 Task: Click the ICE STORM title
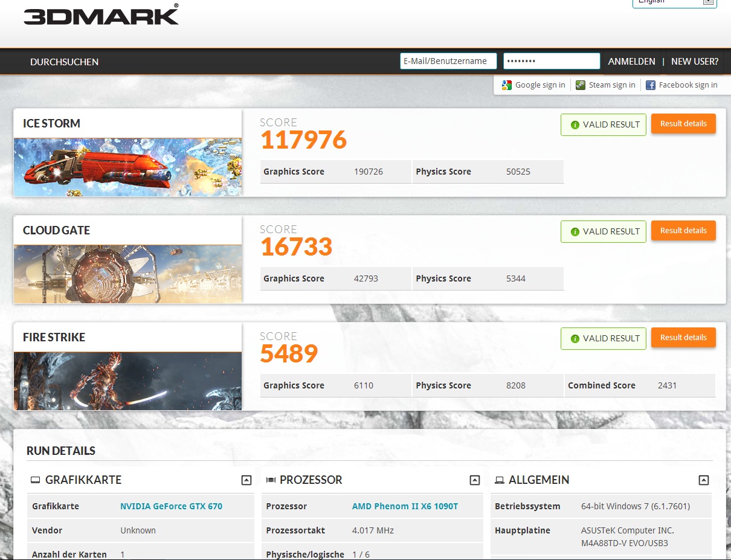51,123
